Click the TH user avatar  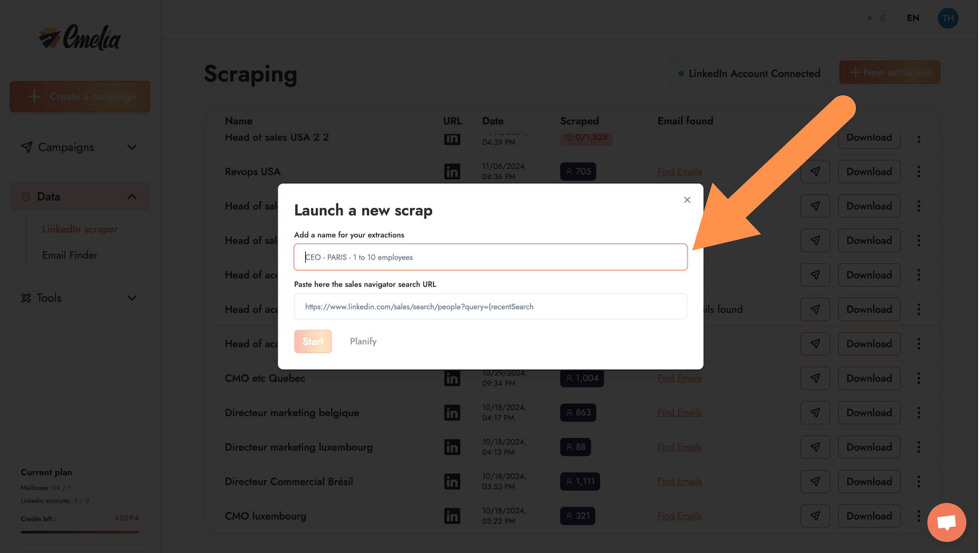coord(948,18)
